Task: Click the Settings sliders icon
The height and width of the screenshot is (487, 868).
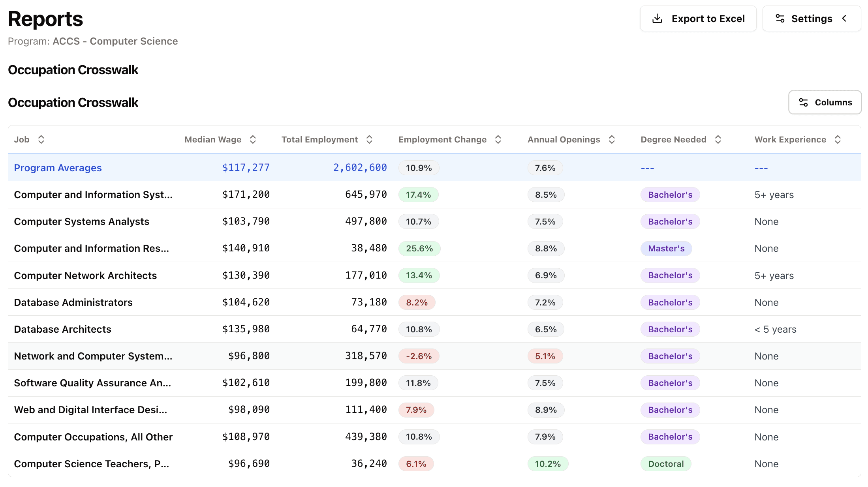Action: (780, 19)
